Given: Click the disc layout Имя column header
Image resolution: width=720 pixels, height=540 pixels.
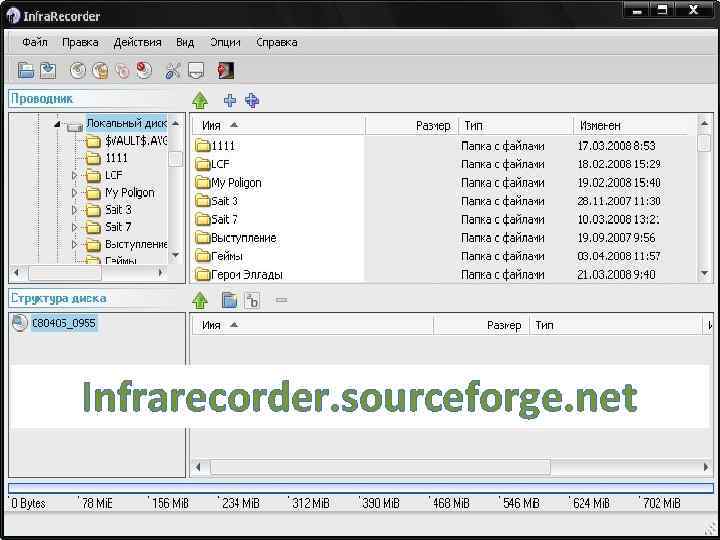Looking at the screenshot, I should (x=313, y=325).
